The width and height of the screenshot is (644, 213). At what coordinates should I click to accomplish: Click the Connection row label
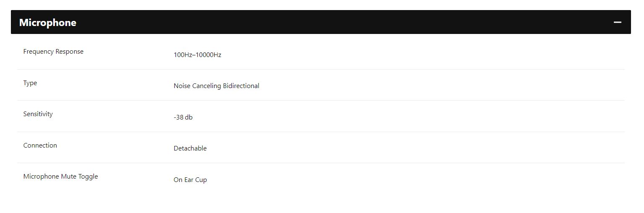click(40, 145)
